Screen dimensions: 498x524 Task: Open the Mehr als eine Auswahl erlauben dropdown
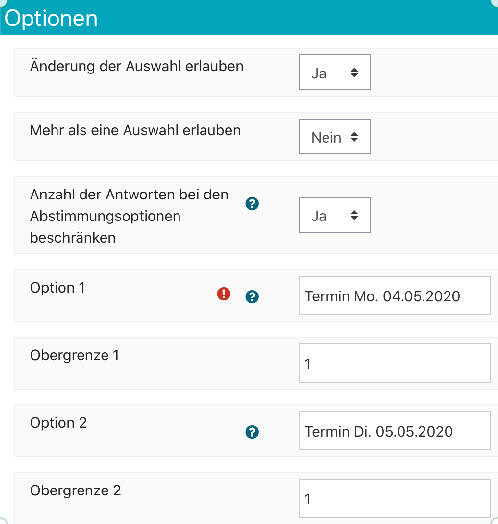tap(335, 137)
